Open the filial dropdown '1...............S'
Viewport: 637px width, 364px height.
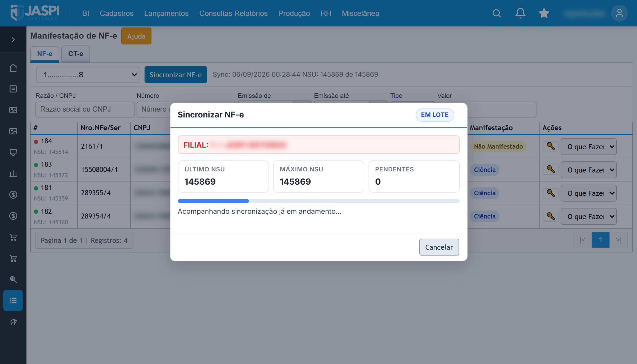pos(88,75)
